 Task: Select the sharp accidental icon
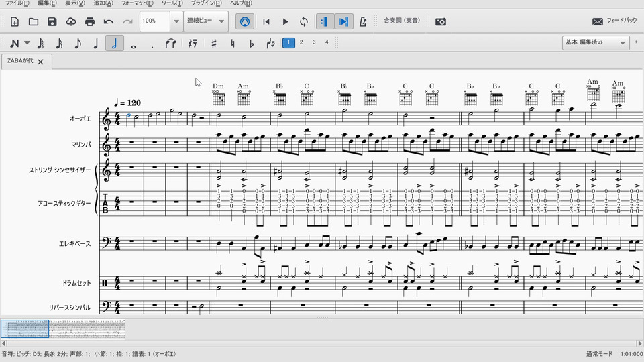click(x=214, y=44)
